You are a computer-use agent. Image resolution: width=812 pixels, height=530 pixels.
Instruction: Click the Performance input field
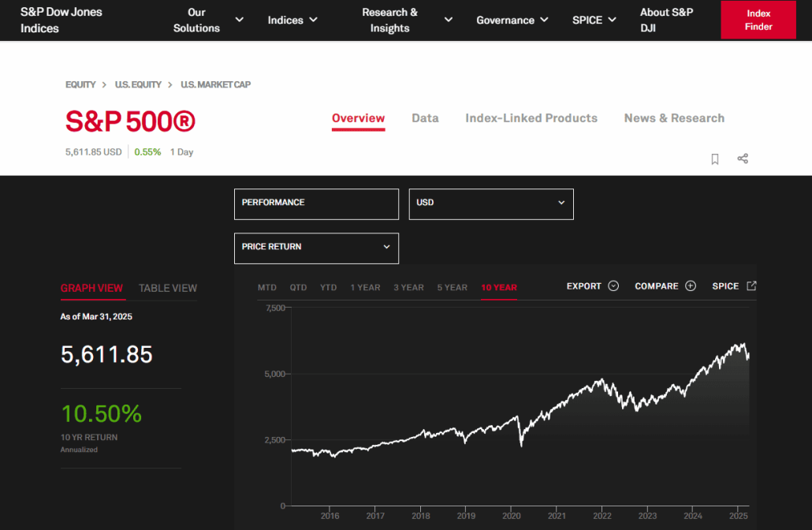point(315,203)
